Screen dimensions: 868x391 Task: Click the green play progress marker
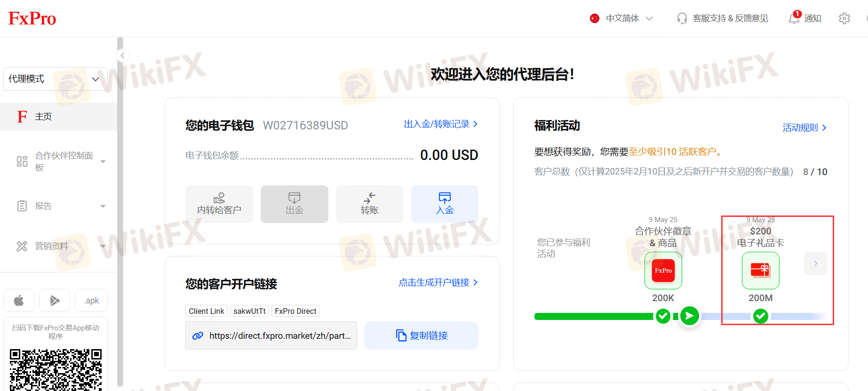click(x=690, y=316)
